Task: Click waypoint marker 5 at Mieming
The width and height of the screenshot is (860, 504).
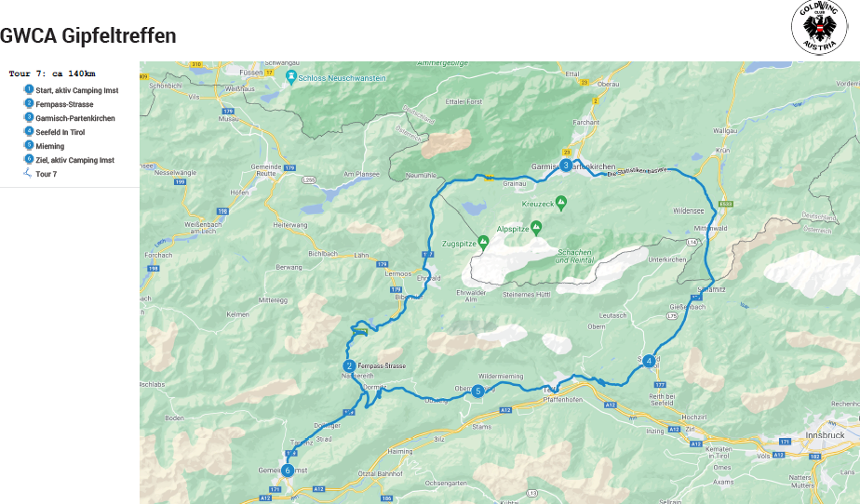Action: [x=478, y=391]
